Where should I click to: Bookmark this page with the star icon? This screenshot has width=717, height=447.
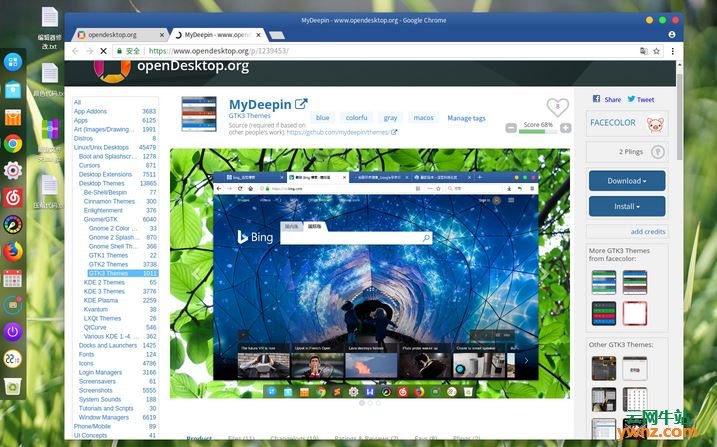click(x=657, y=51)
